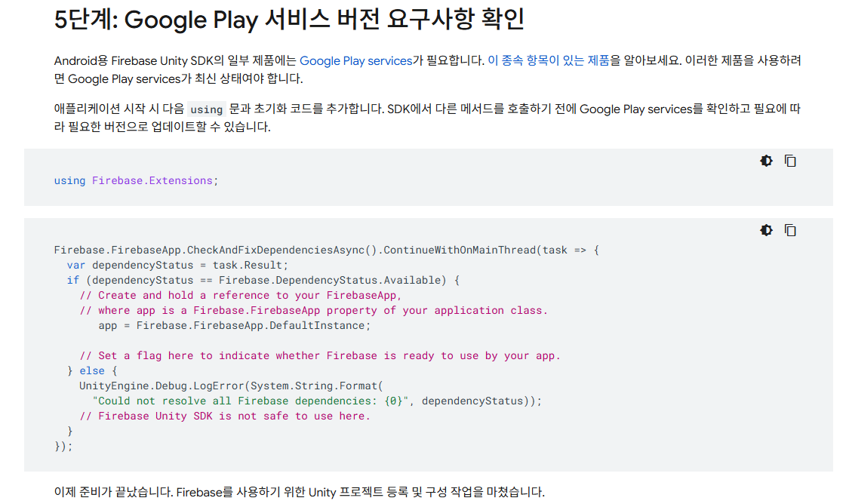Toggle dark theme on the 'using Firebase.Extensions' code block
The image size is (849, 504).
point(766,161)
